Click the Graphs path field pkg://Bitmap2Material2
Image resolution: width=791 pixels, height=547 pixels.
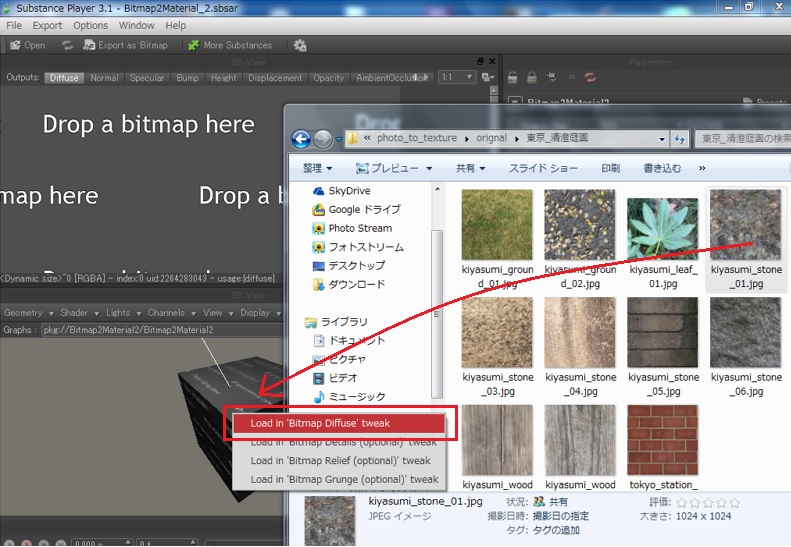(x=161, y=330)
